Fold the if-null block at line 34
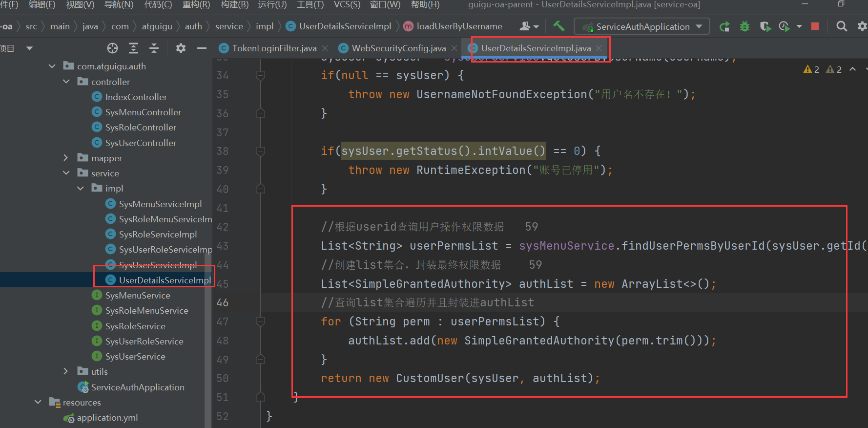This screenshot has height=428, width=868. click(x=261, y=75)
